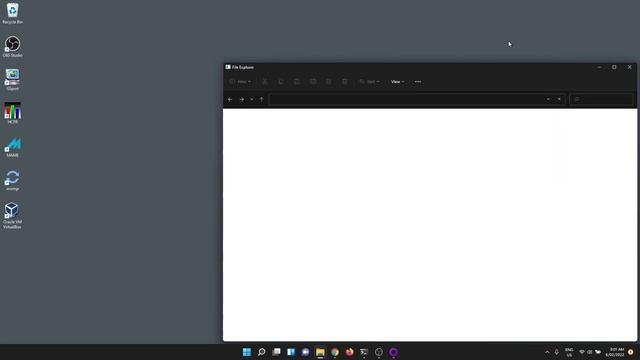The image size is (640, 360).
Task: Click the Share icon in File Explorer toolbar
Action: 329,82
